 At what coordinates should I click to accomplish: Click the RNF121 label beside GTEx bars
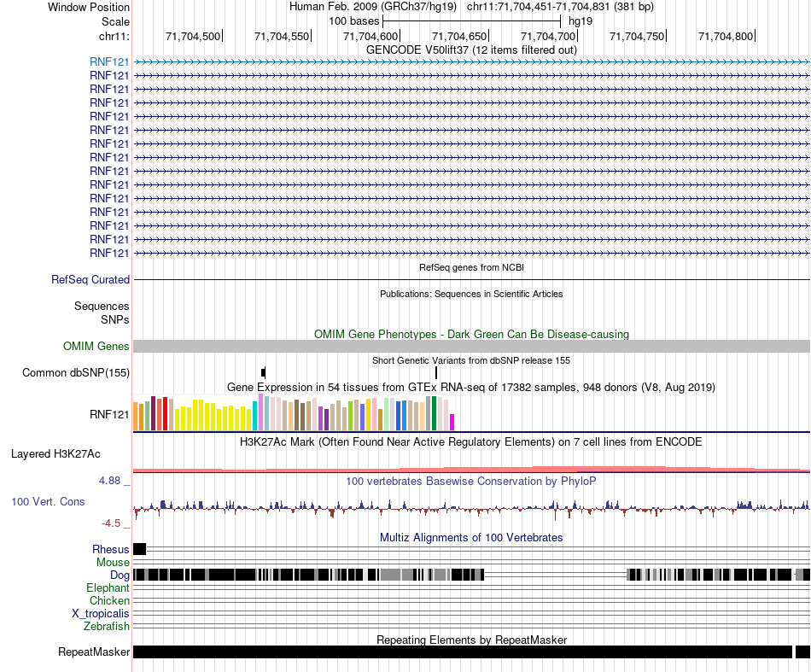pyautogui.click(x=109, y=414)
